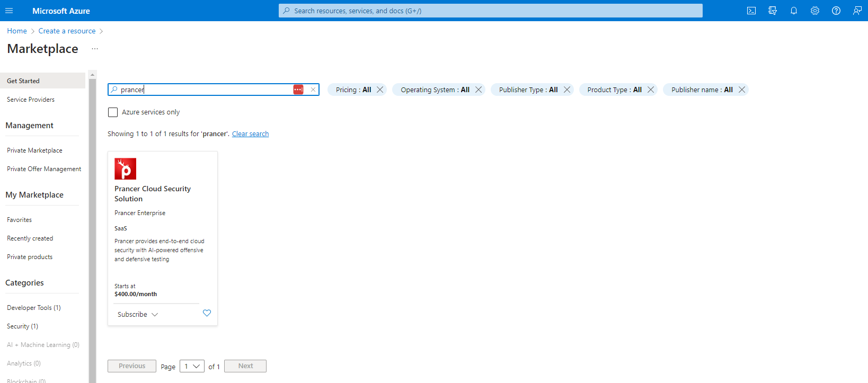868x383 pixels.
Task: Click the $400.00/month price text
Action: 136,294
